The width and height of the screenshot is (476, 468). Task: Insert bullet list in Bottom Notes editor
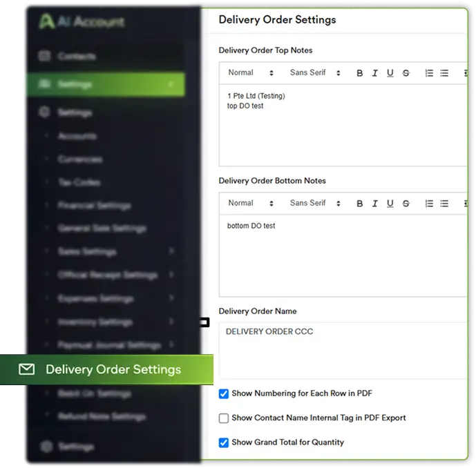coord(444,204)
